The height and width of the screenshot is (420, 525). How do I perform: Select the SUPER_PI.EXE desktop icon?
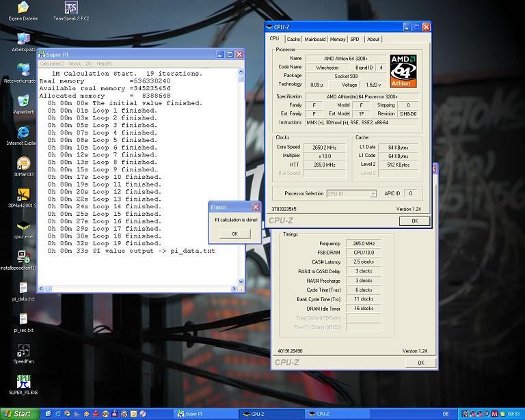23,382
